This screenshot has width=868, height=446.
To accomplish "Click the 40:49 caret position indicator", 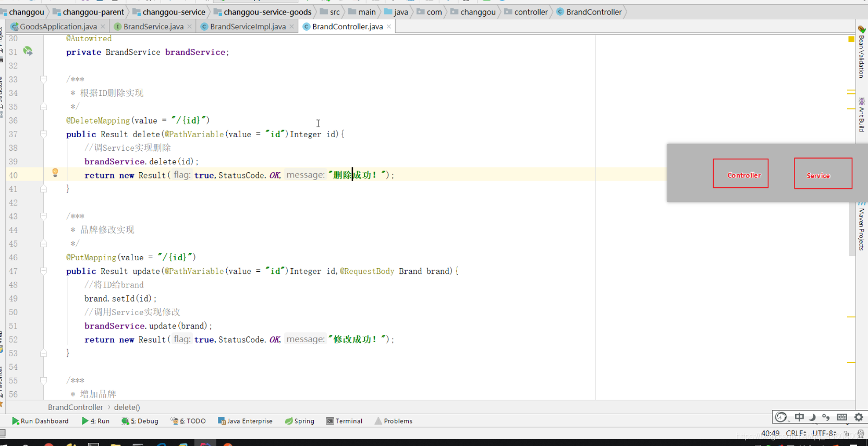I will click(770, 433).
